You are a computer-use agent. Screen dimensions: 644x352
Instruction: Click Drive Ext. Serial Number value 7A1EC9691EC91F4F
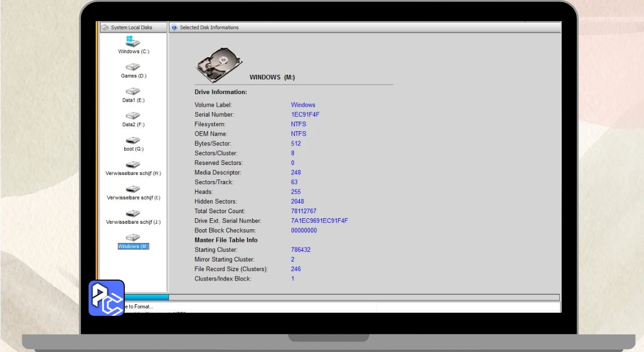tap(319, 221)
